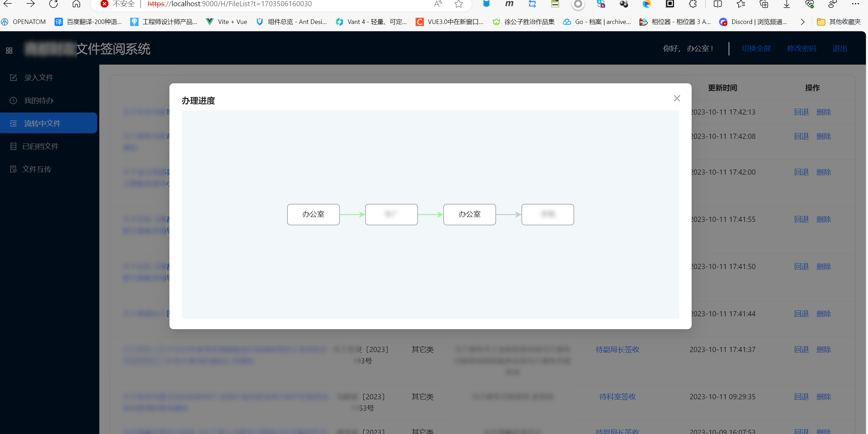Click the 我的待办 clock icon
This screenshot has width=868, height=434.
(x=13, y=101)
